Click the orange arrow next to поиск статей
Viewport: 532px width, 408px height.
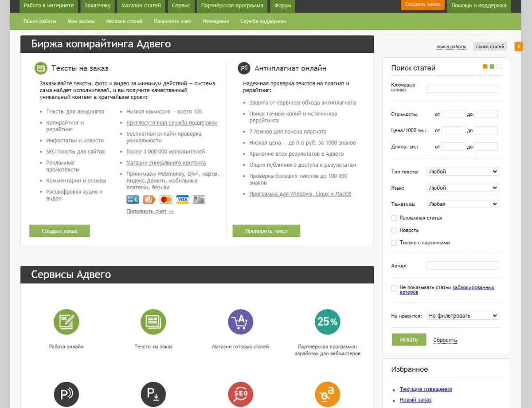tap(519, 46)
